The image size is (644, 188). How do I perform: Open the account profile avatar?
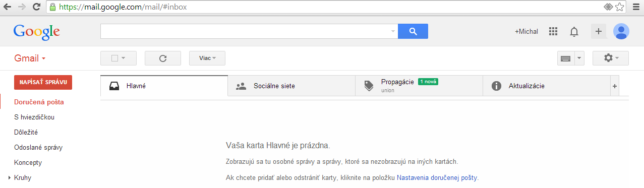point(621,31)
